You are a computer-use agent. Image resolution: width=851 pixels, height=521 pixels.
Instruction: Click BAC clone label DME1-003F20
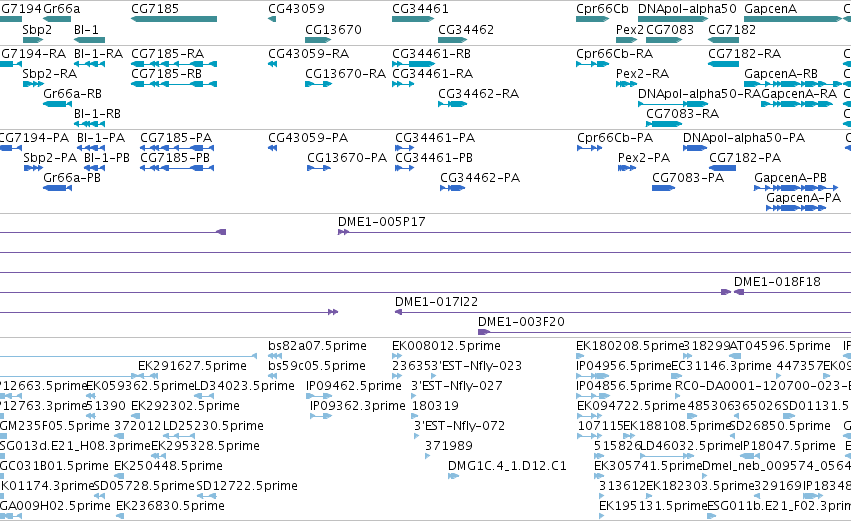click(x=522, y=322)
